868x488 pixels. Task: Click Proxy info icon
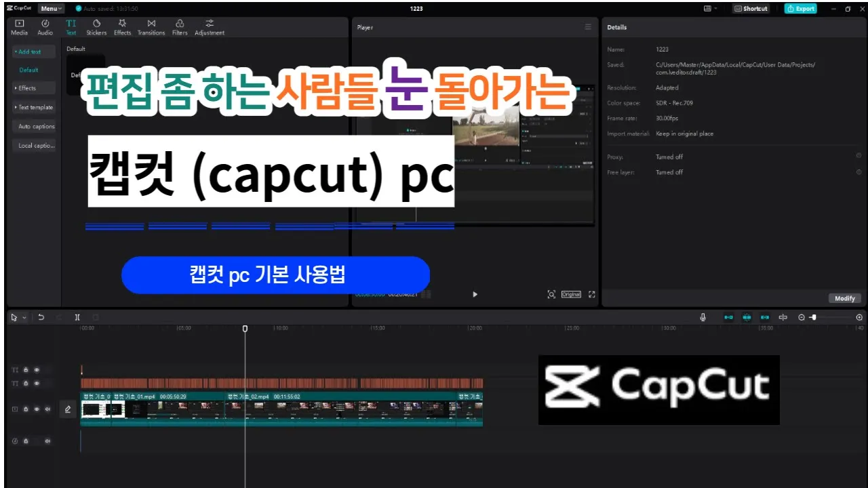click(x=859, y=156)
